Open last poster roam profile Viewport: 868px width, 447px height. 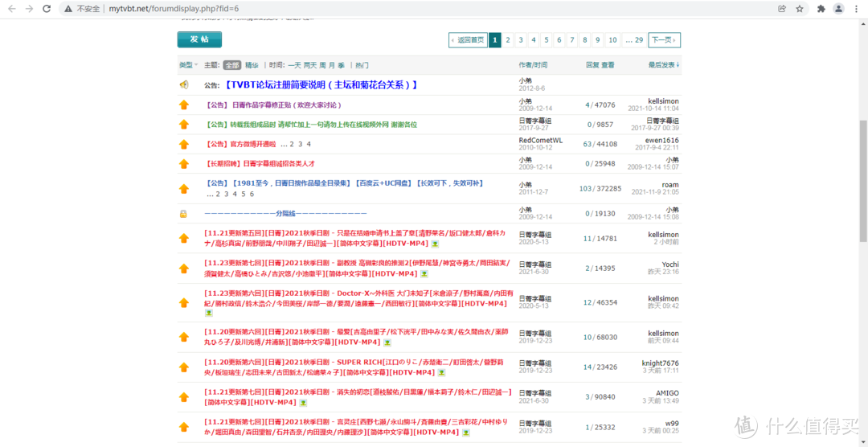tap(670, 184)
